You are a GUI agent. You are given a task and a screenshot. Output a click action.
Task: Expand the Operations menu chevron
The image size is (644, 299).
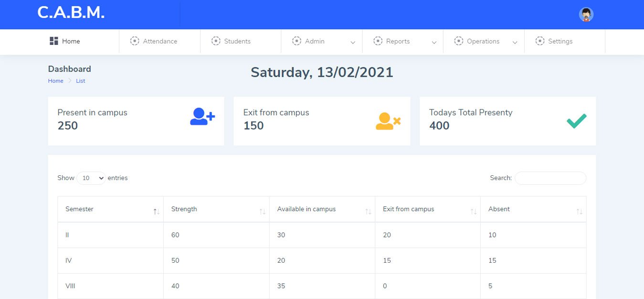[515, 43]
